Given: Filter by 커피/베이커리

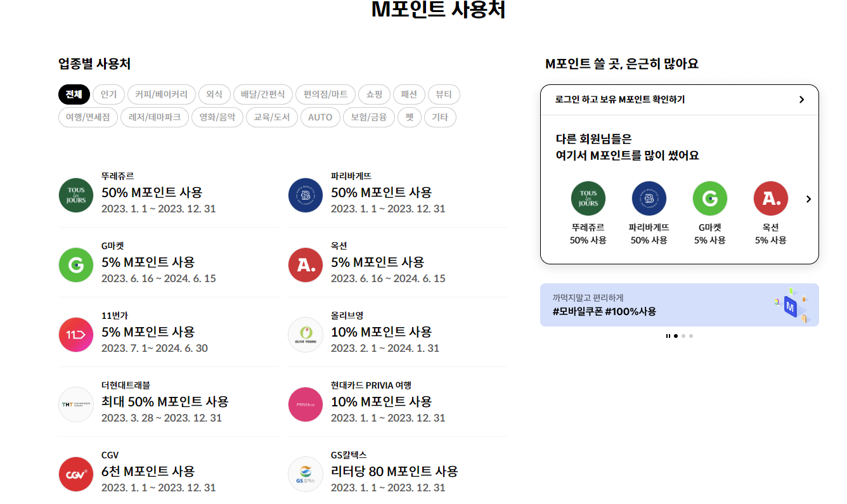Looking at the screenshot, I should (x=162, y=94).
